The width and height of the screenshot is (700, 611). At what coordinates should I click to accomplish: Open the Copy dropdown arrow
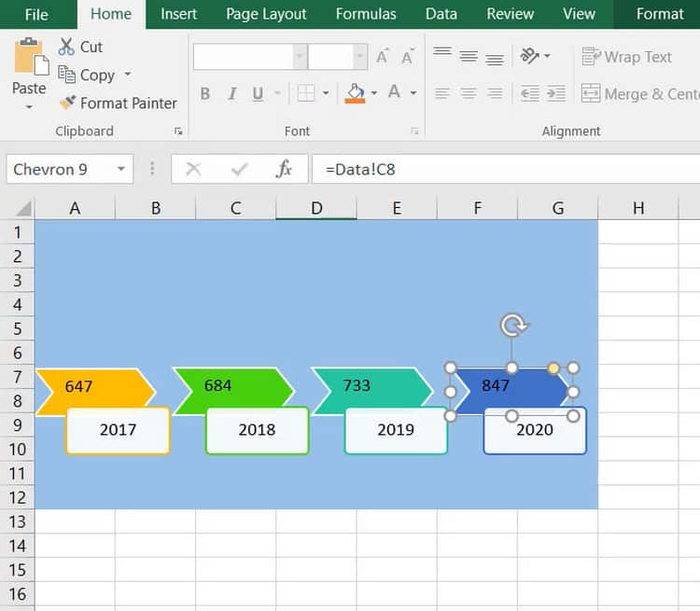(128, 74)
